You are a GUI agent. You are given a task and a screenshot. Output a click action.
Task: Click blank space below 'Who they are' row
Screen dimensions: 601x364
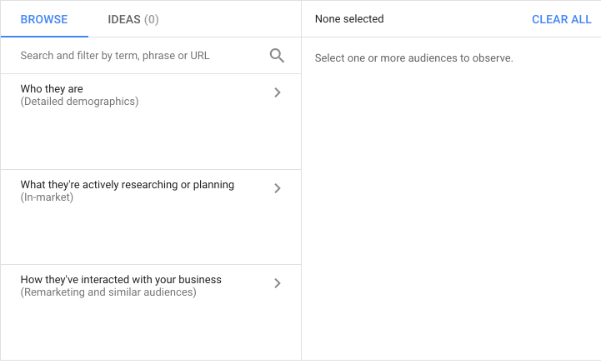(150, 140)
